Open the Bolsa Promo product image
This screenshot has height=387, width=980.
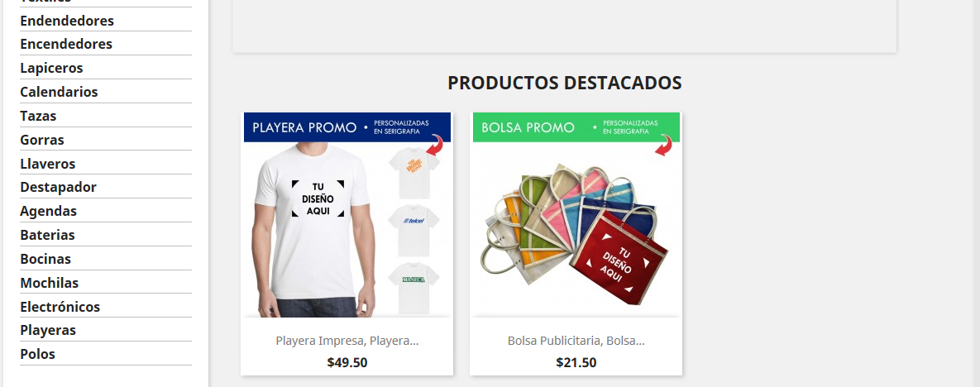tap(576, 214)
